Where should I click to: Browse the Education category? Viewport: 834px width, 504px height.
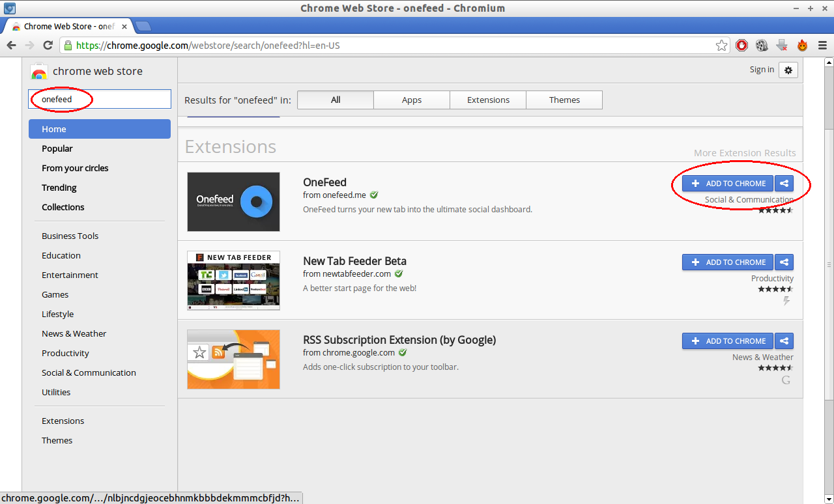61,255
